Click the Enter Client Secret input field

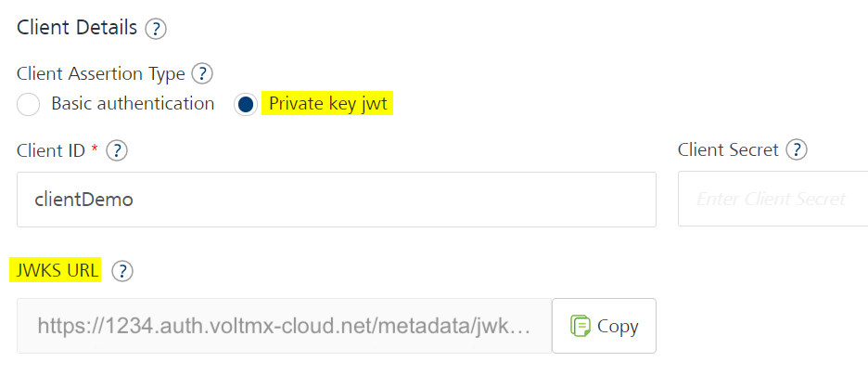[x=772, y=200]
